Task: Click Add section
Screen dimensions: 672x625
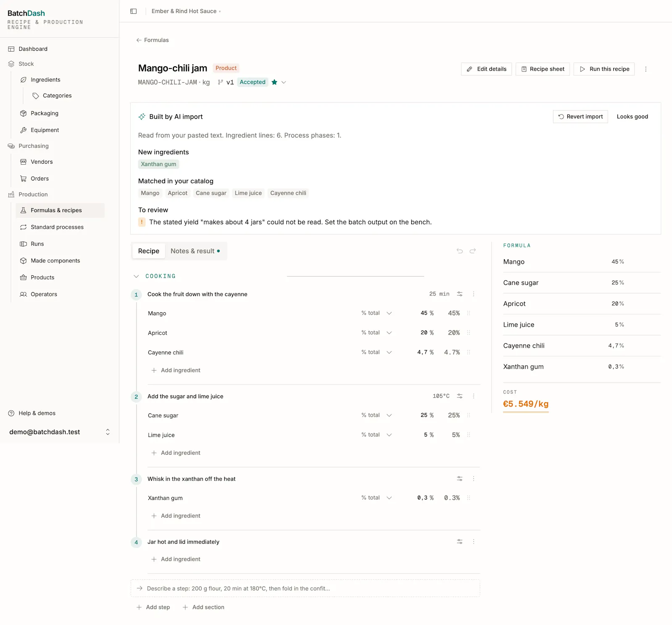Action: coord(204,607)
